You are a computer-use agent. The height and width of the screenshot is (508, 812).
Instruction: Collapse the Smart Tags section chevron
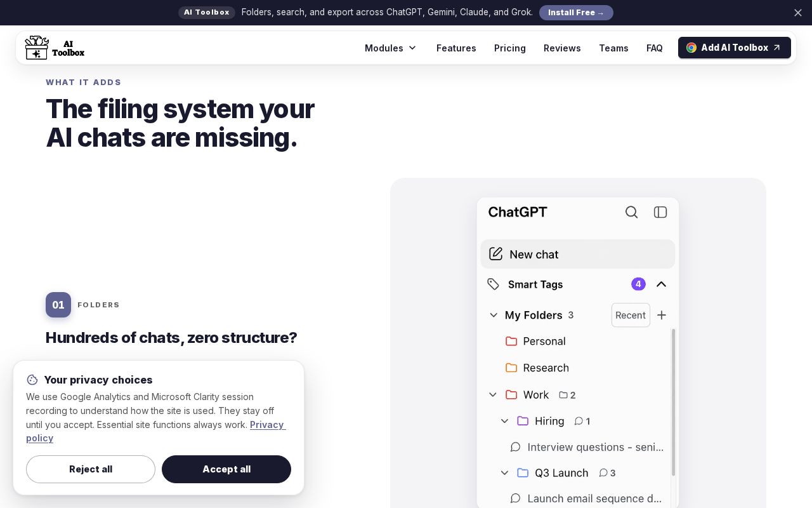tap(661, 284)
